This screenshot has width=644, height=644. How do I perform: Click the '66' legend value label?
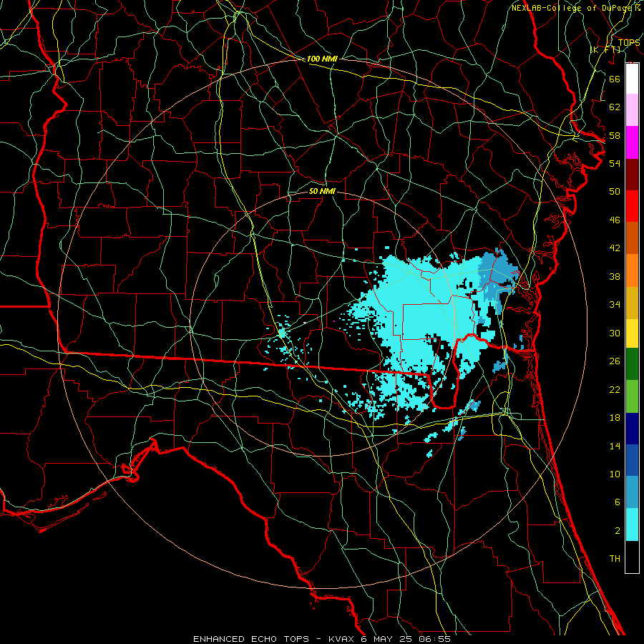click(x=615, y=79)
